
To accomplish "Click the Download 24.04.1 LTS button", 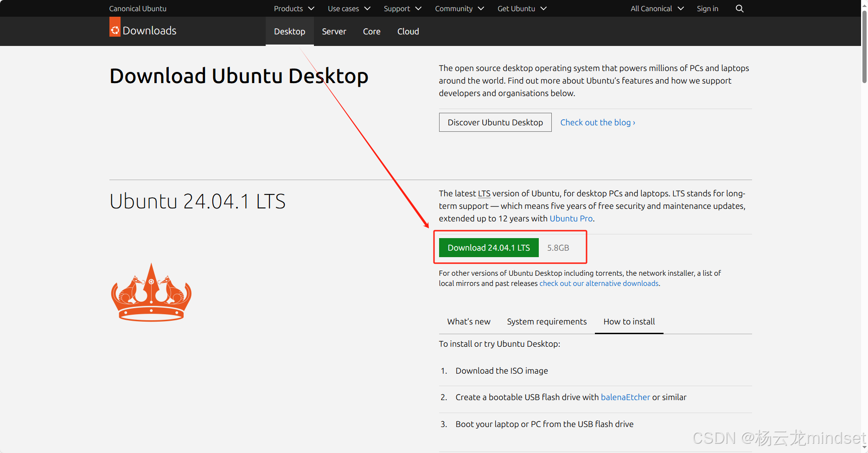I will tap(488, 247).
